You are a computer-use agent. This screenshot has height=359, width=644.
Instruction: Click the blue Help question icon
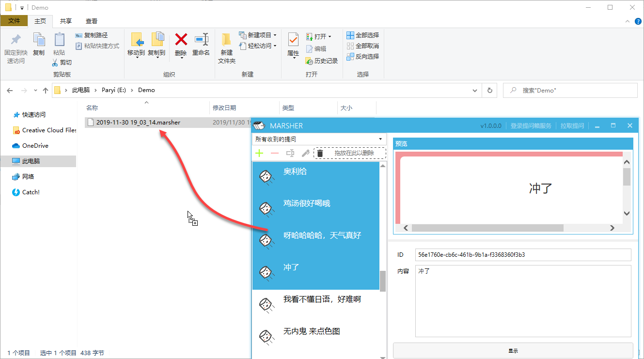[x=638, y=21]
